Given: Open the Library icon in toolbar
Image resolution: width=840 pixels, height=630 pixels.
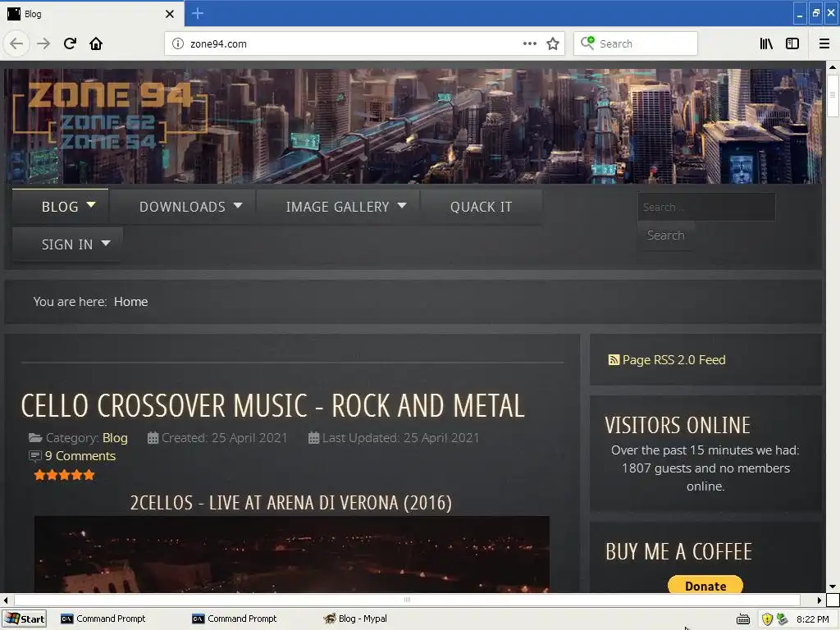Looking at the screenshot, I should click(x=766, y=44).
